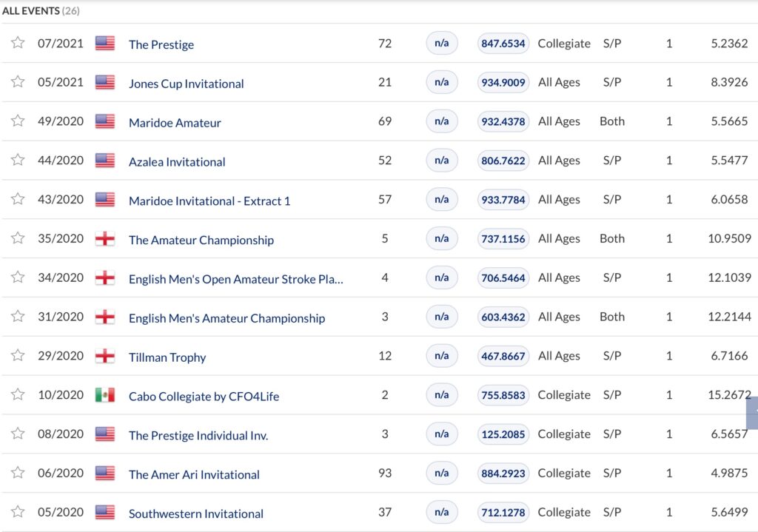
Task: Star the Southwestern Invitational event
Action: pyautogui.click(x=18, y=512)
